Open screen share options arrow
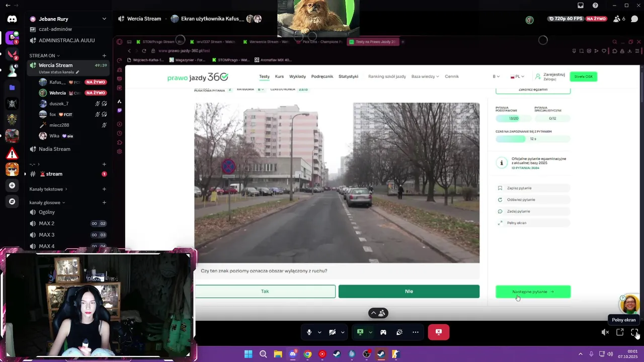 pos(371,332)
